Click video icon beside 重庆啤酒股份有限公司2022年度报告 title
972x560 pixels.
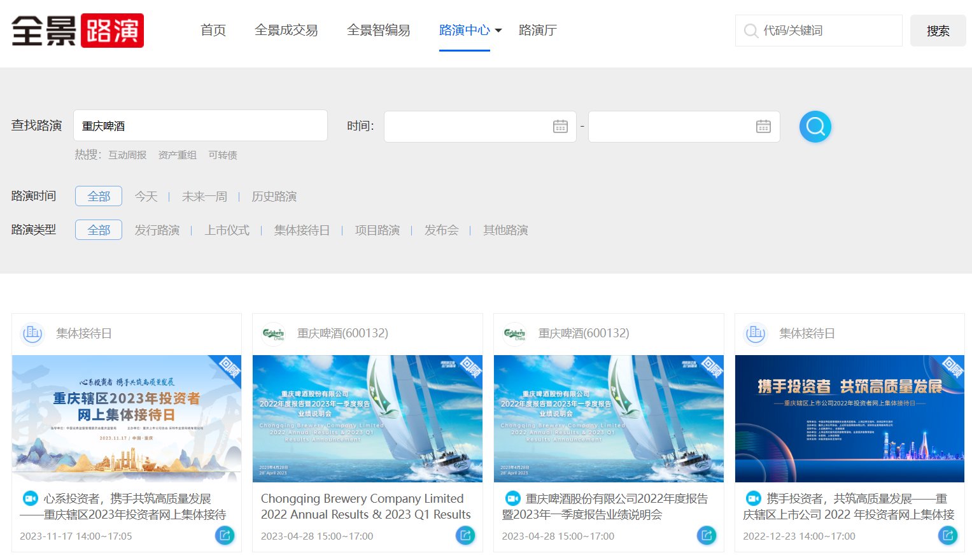coord(512,498)
